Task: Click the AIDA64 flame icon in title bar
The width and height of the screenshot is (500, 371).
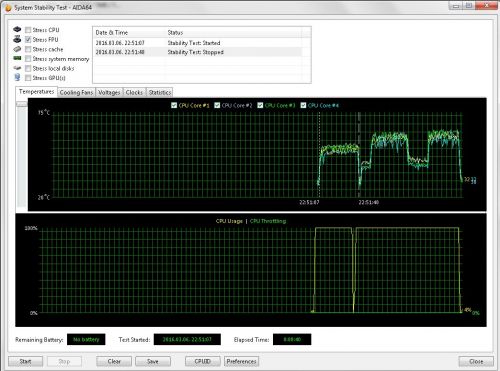Action: coord(8,7)
